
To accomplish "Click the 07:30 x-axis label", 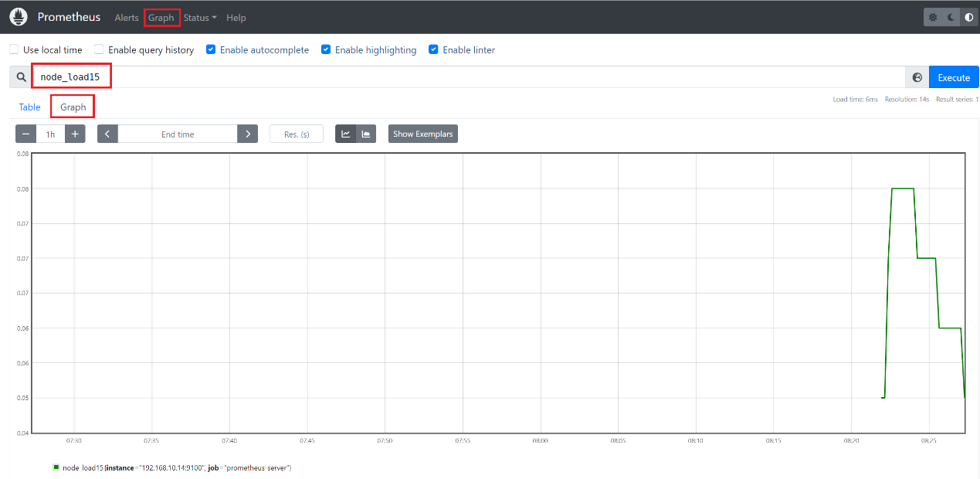I will click(73, 440).
